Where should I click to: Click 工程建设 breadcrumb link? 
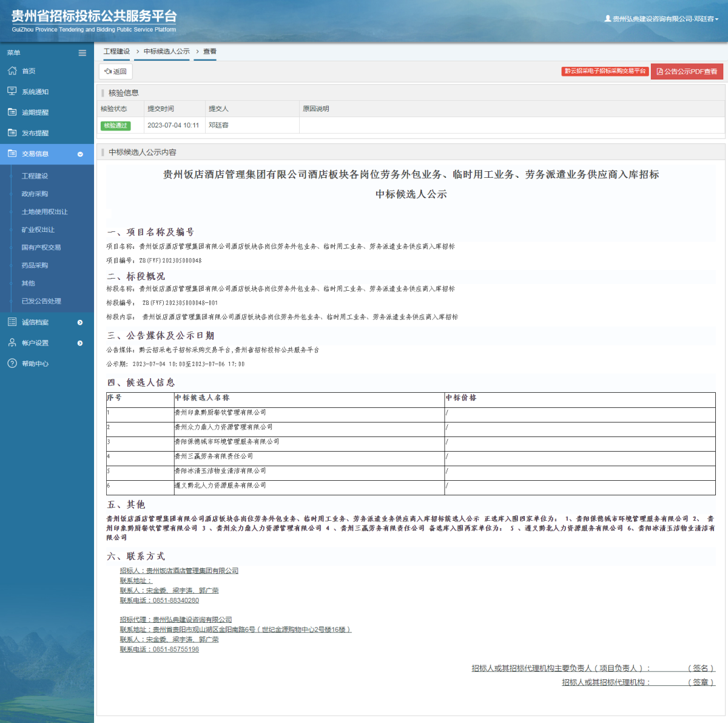[x=116, y=52]
